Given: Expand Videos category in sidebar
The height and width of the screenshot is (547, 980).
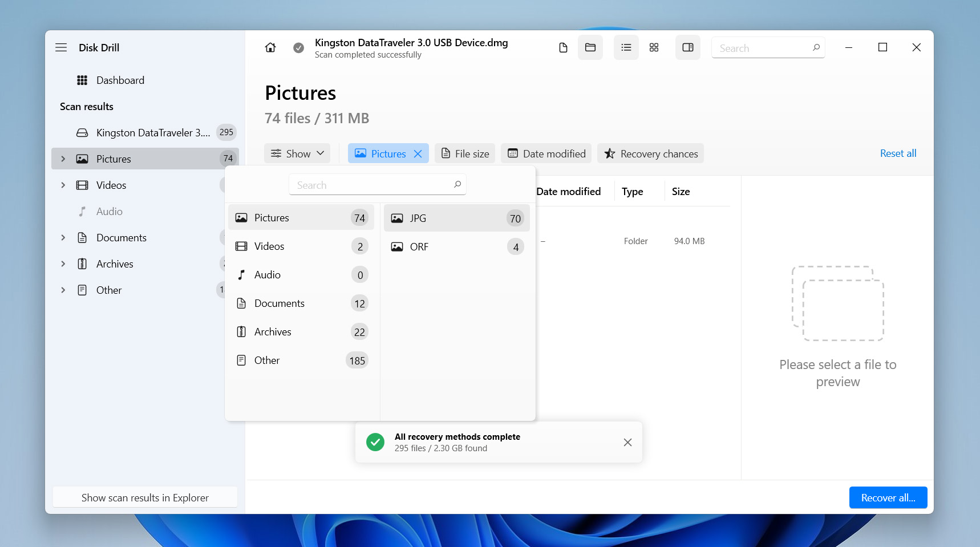Looking at the screenshot, I should tap(63, 185).
